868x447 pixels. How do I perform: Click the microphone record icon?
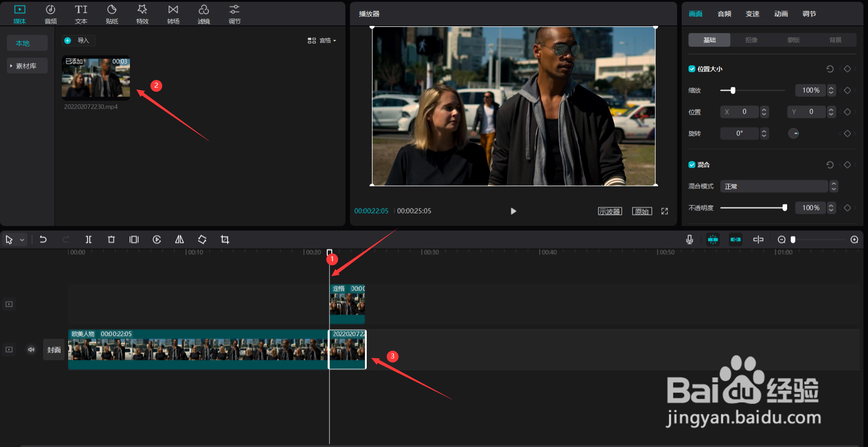point(689,239)
